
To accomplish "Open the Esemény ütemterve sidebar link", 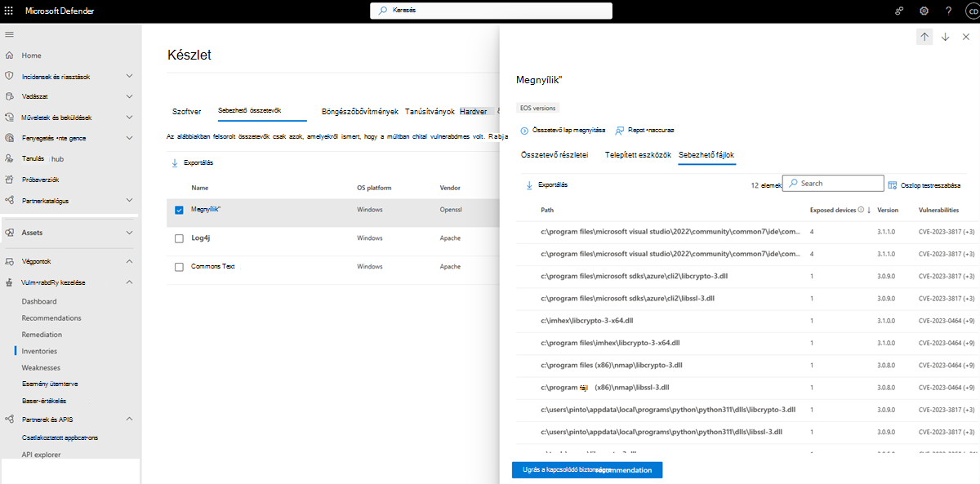I will point(50,384).
